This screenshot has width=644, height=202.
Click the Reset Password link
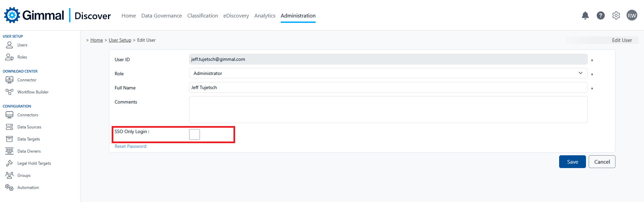click(130, 147)
